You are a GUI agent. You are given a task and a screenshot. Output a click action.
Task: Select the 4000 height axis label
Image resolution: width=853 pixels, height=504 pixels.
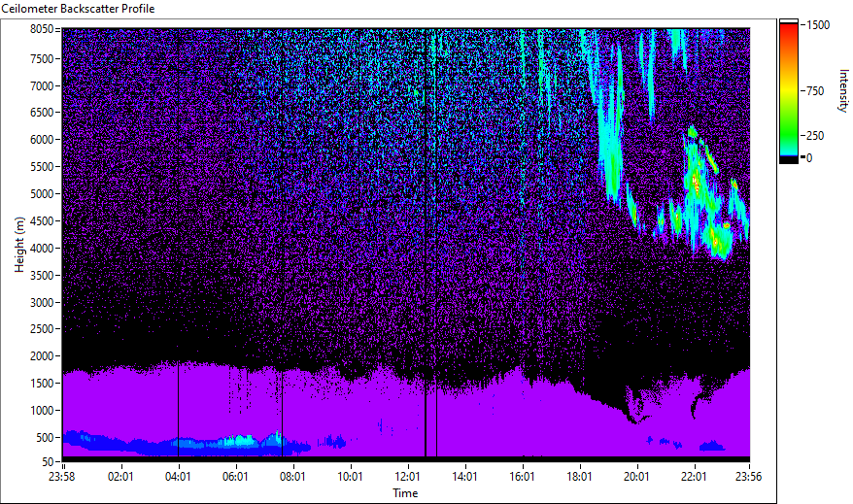pos(42,249)
